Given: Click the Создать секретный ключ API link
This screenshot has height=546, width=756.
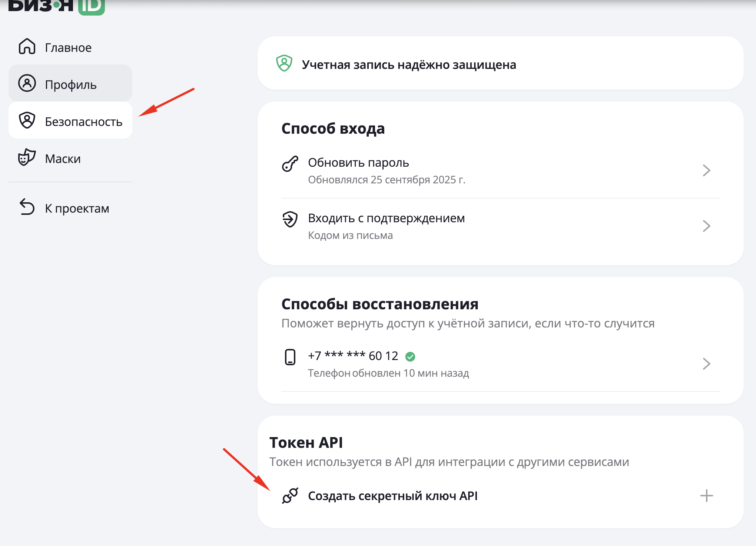Looking at the screenshot, I should click(392, 496).
